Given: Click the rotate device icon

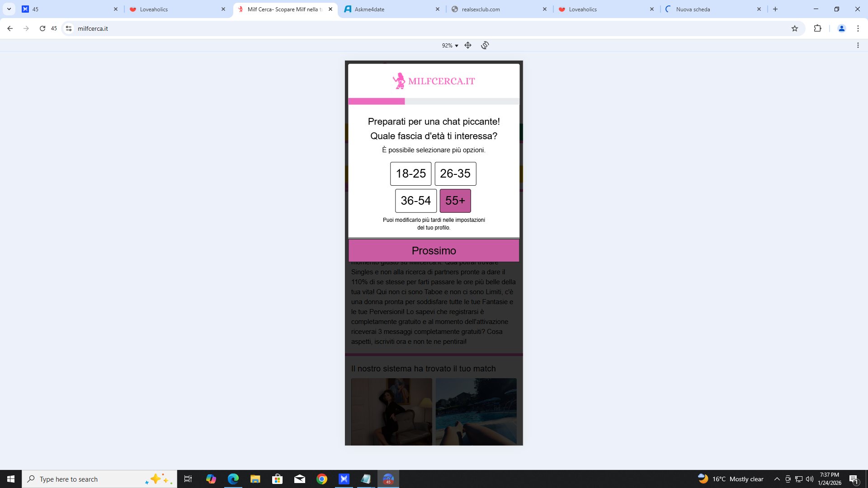Looking at the screenshot, I should (485, 45).
